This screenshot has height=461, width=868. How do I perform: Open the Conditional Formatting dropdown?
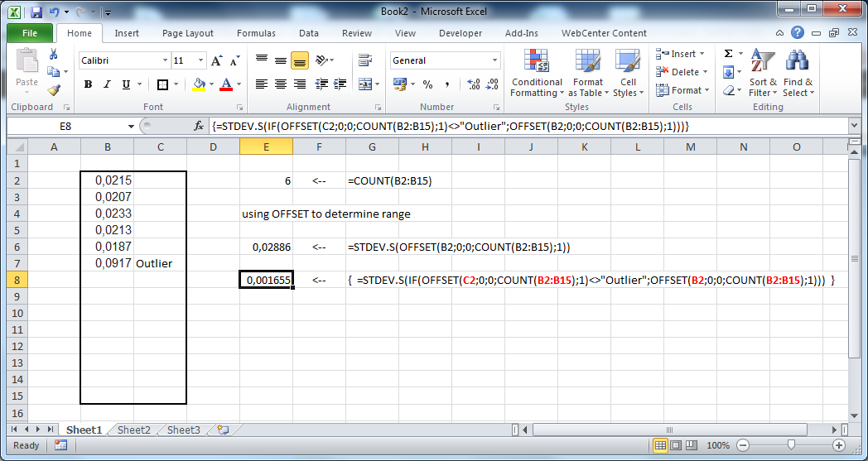coord(537,73)
